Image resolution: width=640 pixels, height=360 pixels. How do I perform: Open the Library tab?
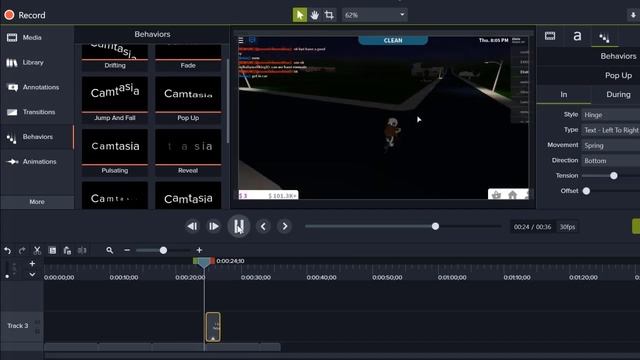click(37, 62)
